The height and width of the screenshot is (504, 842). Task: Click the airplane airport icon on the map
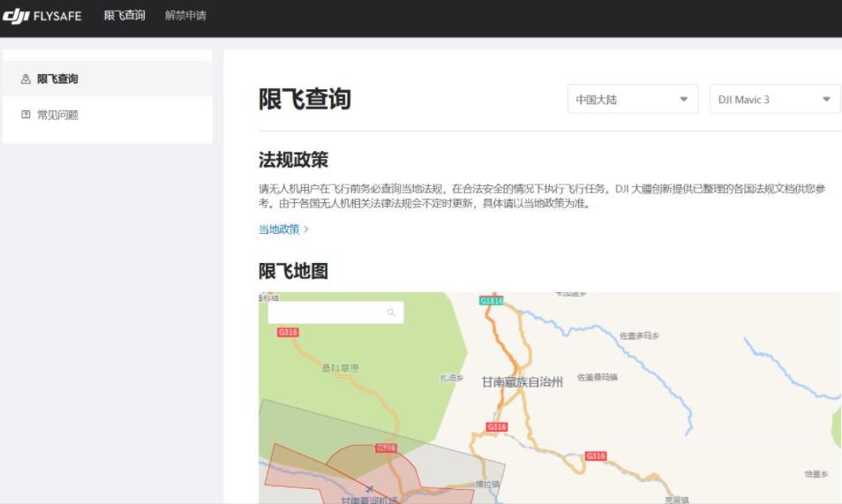[369, 488]
